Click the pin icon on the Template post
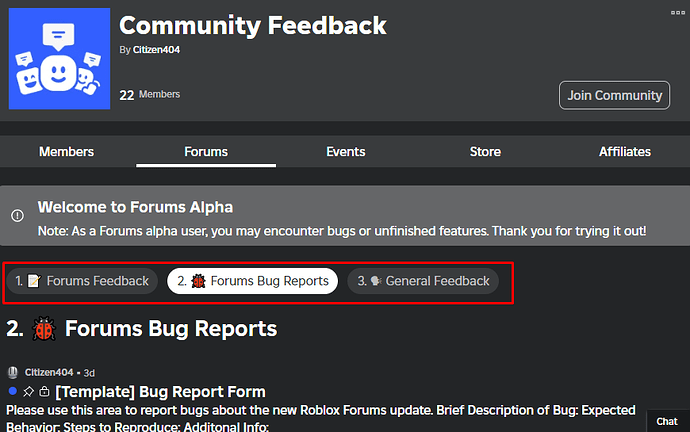Screen dimensions: 690x432 pyautogui.click(x=28, y=391)
